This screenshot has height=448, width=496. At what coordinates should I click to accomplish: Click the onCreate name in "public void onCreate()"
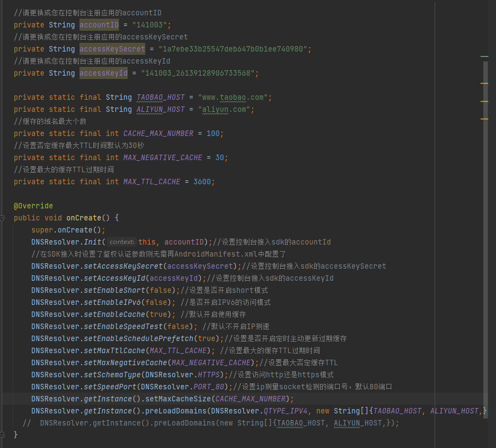point(83,218)
